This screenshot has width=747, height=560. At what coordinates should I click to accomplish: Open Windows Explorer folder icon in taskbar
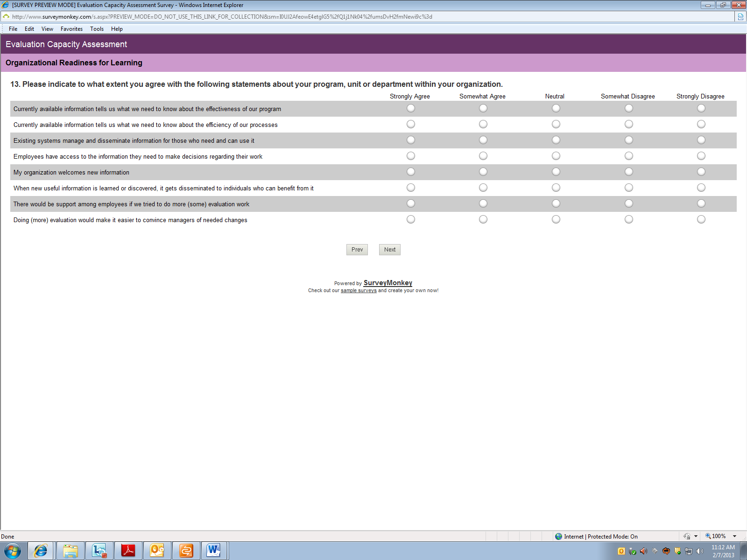[x=70, y=551]
